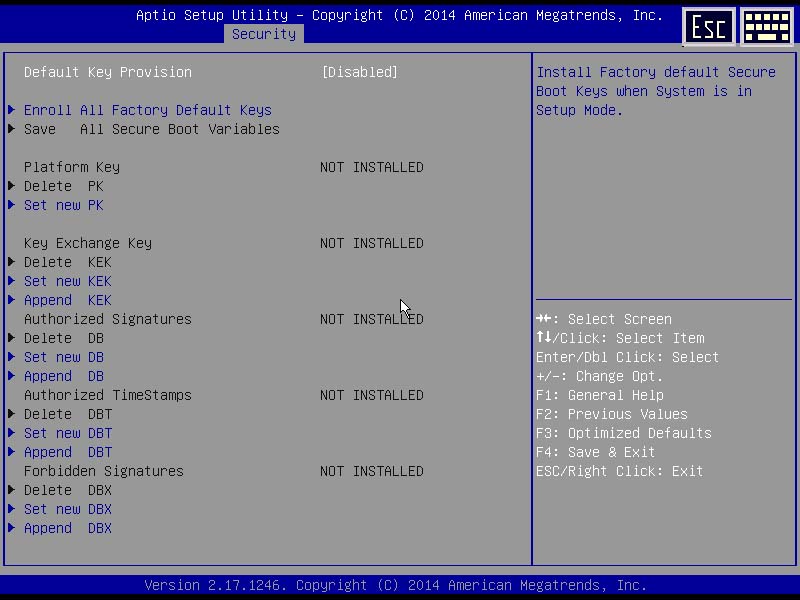Click NOT INSTALLED status of Key Exchange Key
This screenshot has height=600, width=800.
coord(372,243)
